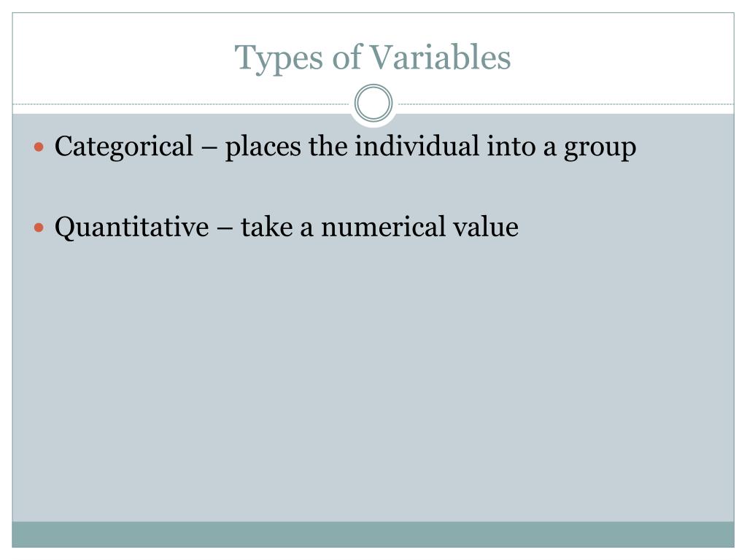This screenshot has height=560, width=747.
Task: Click the teal footer band of the slide
Action: click(x=373, y=534)
